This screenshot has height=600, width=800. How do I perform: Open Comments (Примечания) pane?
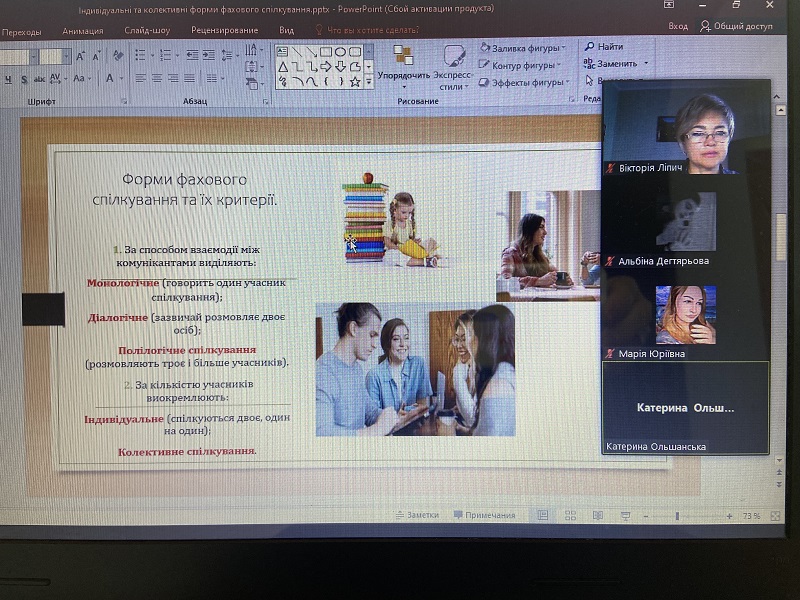pos(484,515)
